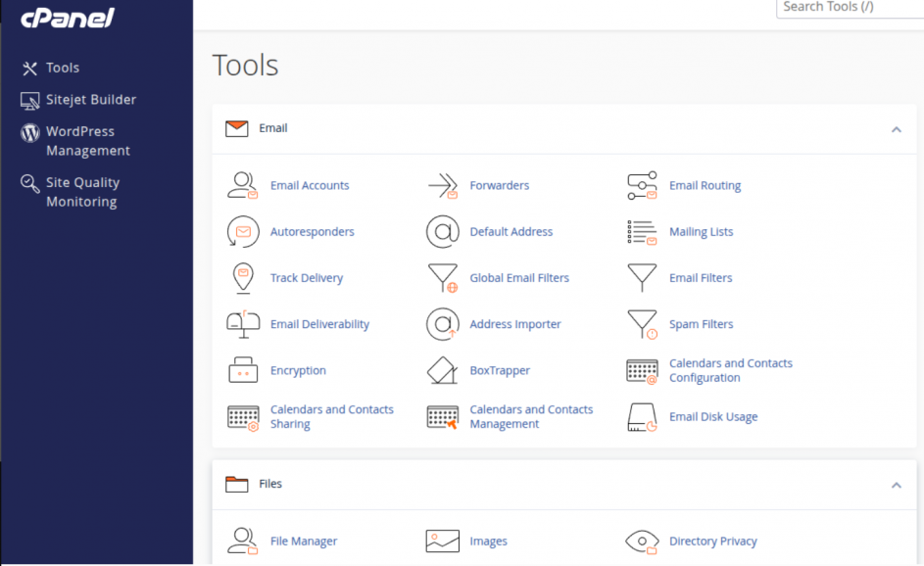This screenshot has height=566, width=924.
Task: Click the Search Tools input field
Action: [851, 8]
